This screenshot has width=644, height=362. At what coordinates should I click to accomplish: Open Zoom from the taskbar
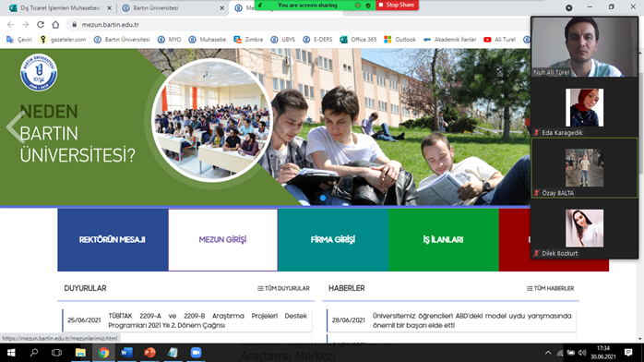coord(196,353)
